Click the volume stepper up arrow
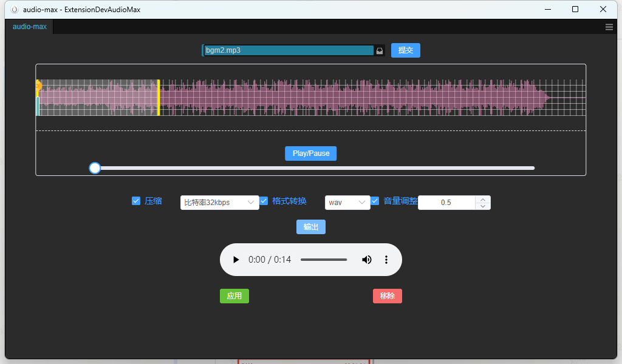 482,199
